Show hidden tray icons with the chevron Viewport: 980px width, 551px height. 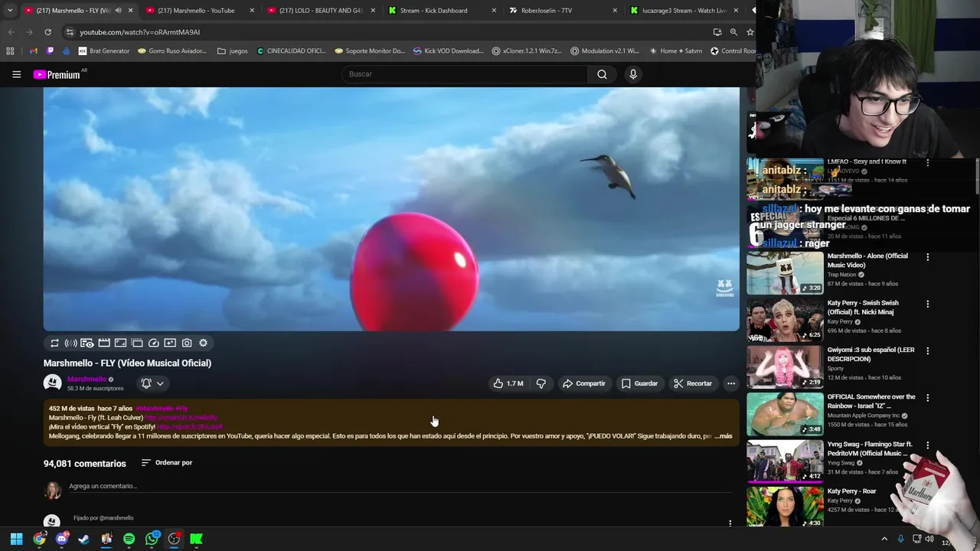coord(884,539)
